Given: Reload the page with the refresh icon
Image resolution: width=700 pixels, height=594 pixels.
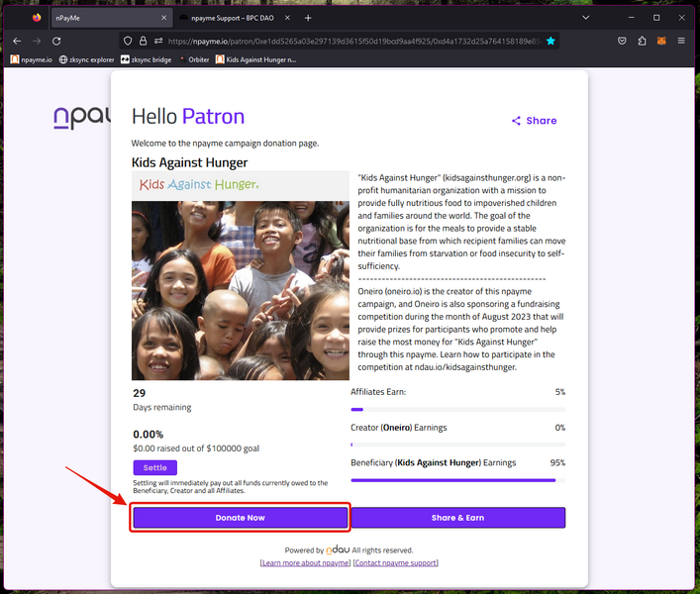Looking at the screenshot, I should click(56, 41).
